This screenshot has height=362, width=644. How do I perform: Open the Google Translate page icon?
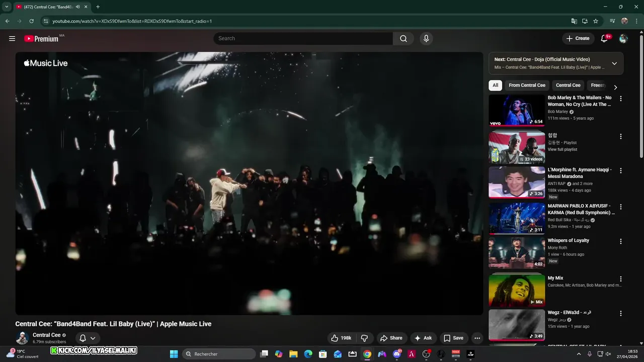point(574,21)
